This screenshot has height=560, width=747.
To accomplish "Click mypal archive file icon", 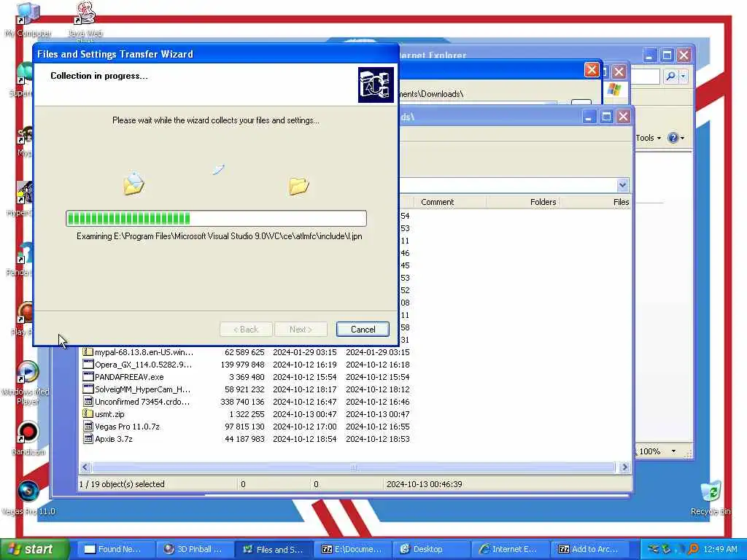I will click(88, 352).
